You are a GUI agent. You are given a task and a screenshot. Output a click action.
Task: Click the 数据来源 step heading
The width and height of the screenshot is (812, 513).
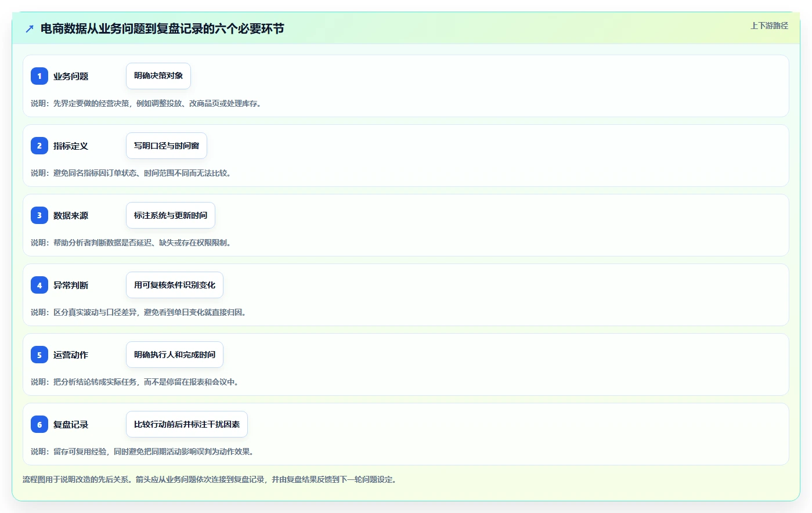coord(71,215)
